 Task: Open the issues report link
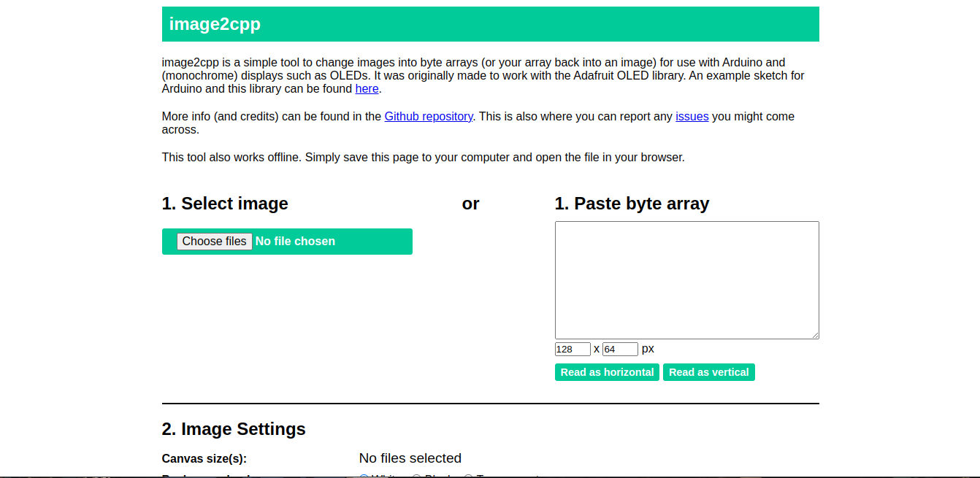pyautogui.click(x=692, y=116)
